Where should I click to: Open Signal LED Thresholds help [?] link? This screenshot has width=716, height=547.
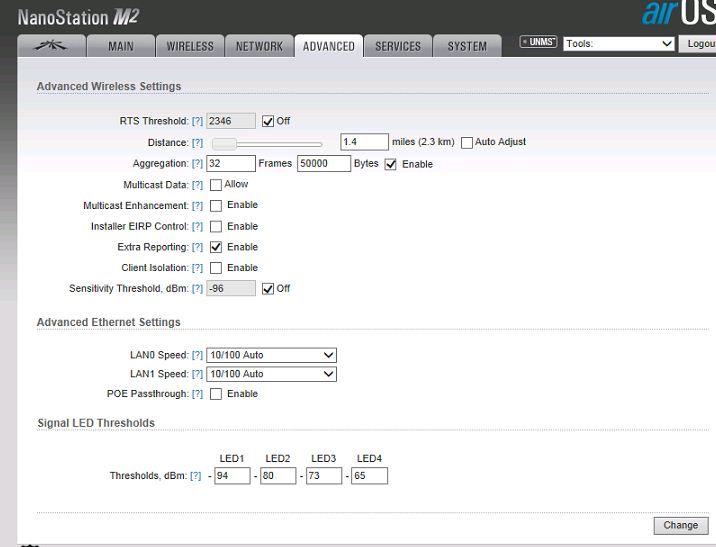click(x=195, y=476)
